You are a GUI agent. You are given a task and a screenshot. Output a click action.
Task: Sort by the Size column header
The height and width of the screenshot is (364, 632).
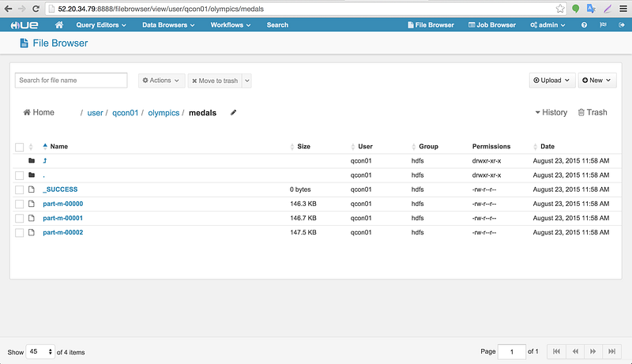click(303, 146)
